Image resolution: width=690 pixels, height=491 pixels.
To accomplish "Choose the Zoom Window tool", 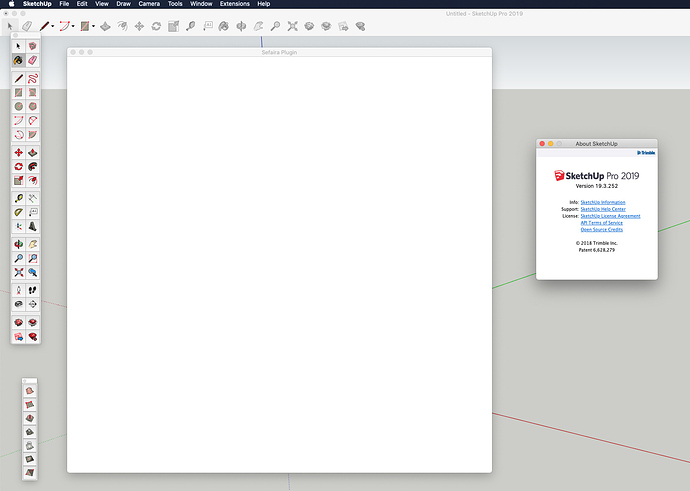I will tap(33, 259).
